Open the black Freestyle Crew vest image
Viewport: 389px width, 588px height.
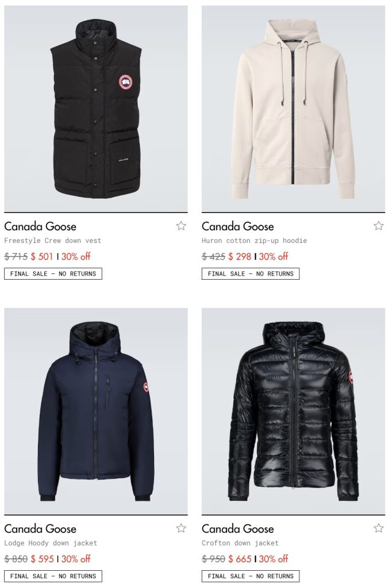point(96,109)
